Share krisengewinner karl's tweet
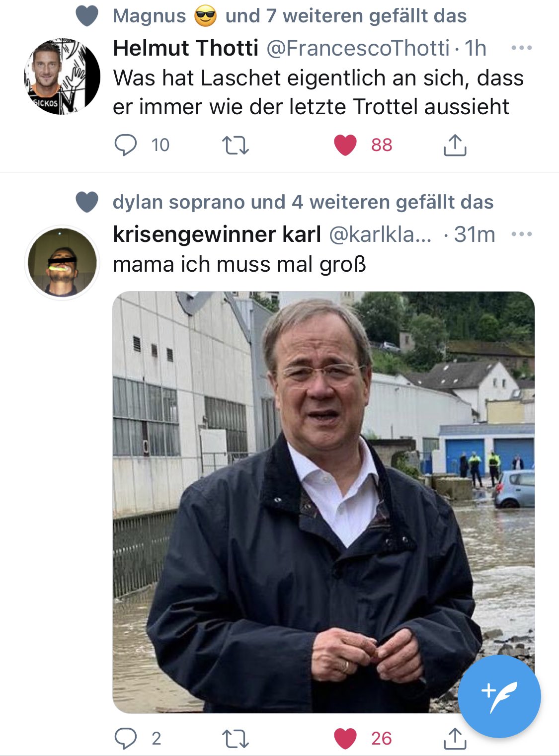Screen dimensions: 559x756 pyautogui.click(x=454, y=739)
